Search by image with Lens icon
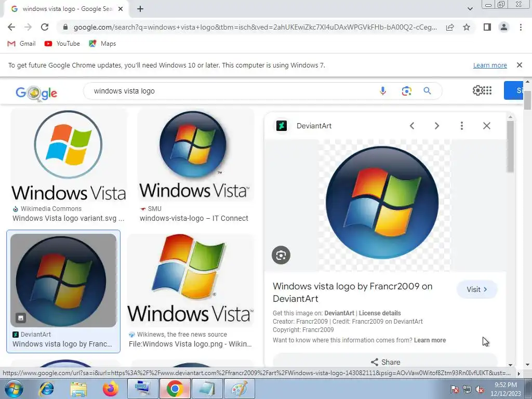Image resolution: width=532 pixels, height=399 pixels. (x=406, y=91)
